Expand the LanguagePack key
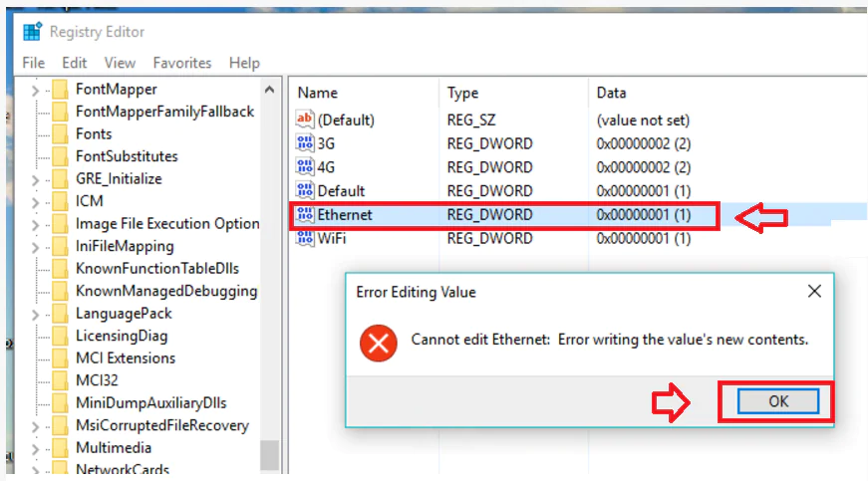 pos(35,315)
